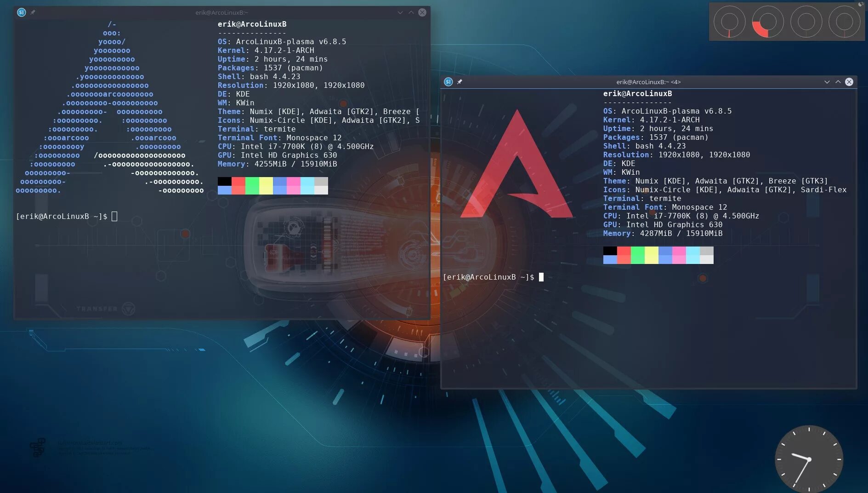Click the black swatch in right terminal
This screenshot has height=493, width=868.
coord(610,251)
